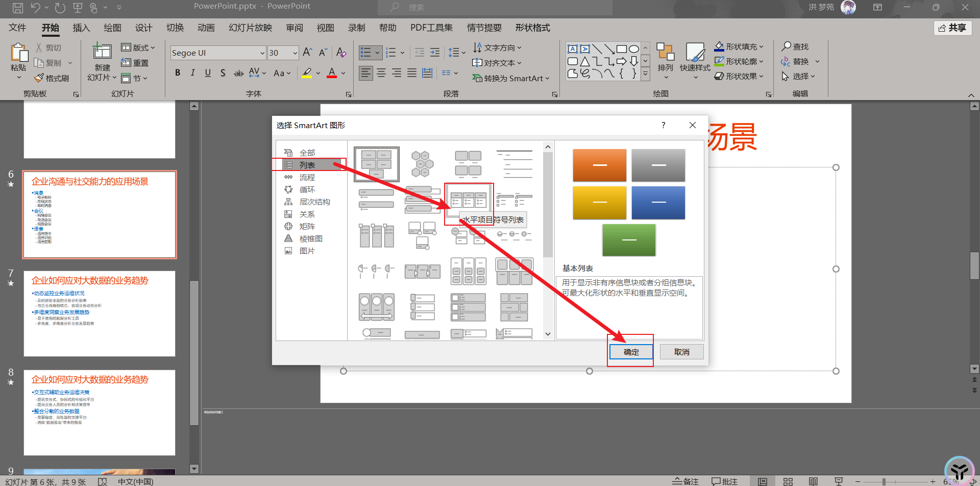The height and width of the screenshot is (486, 980).
Task: Open the File (文件) tab
Action: click(x=17, y=28)
